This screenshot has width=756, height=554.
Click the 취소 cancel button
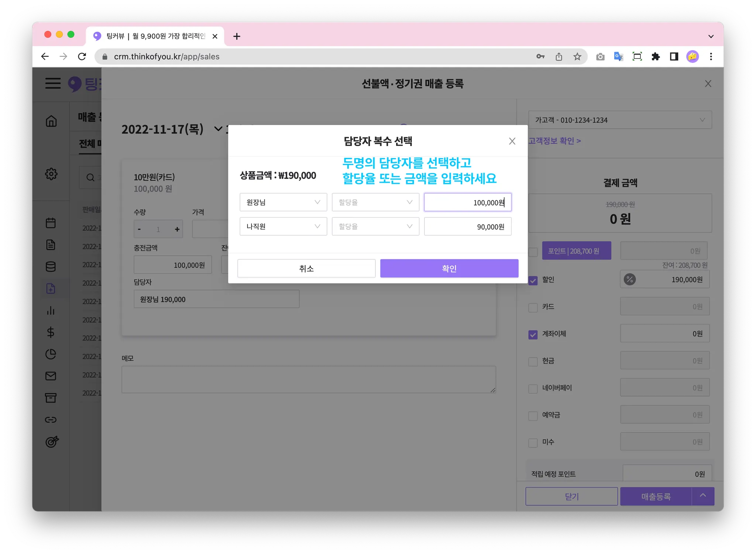click(x=306, y=269)
